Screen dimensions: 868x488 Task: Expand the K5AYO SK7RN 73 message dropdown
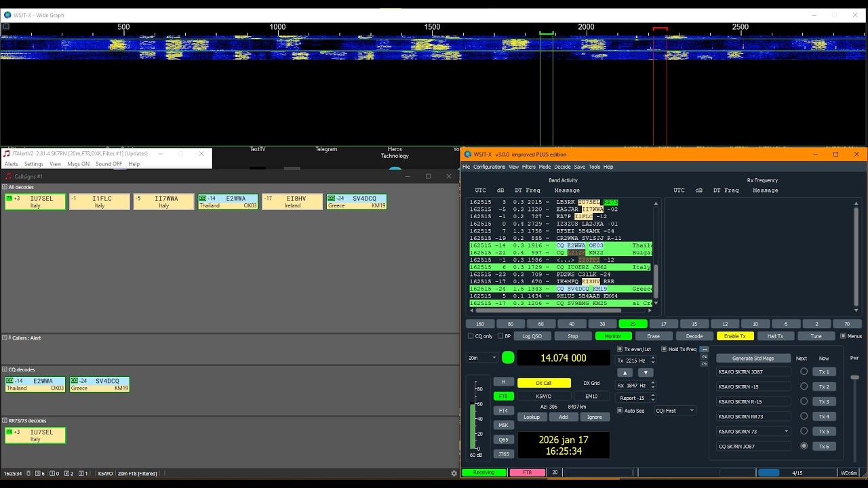(787, 431)
